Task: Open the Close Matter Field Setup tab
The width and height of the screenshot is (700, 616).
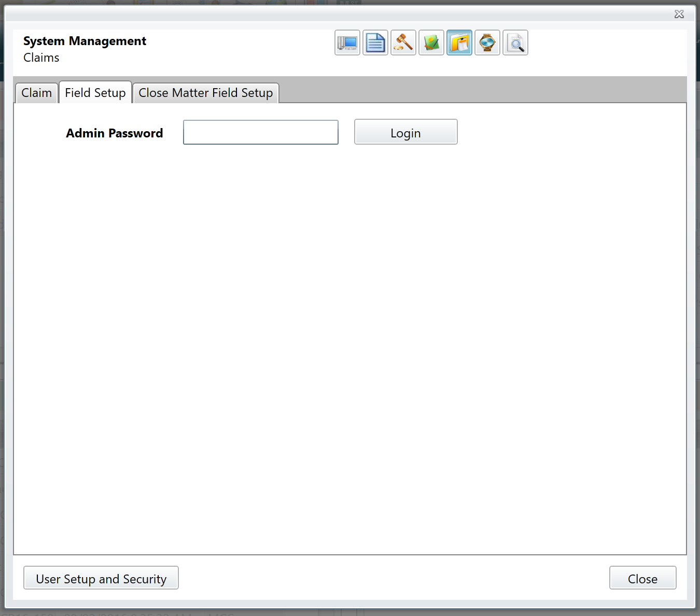Action: (206, 93)
